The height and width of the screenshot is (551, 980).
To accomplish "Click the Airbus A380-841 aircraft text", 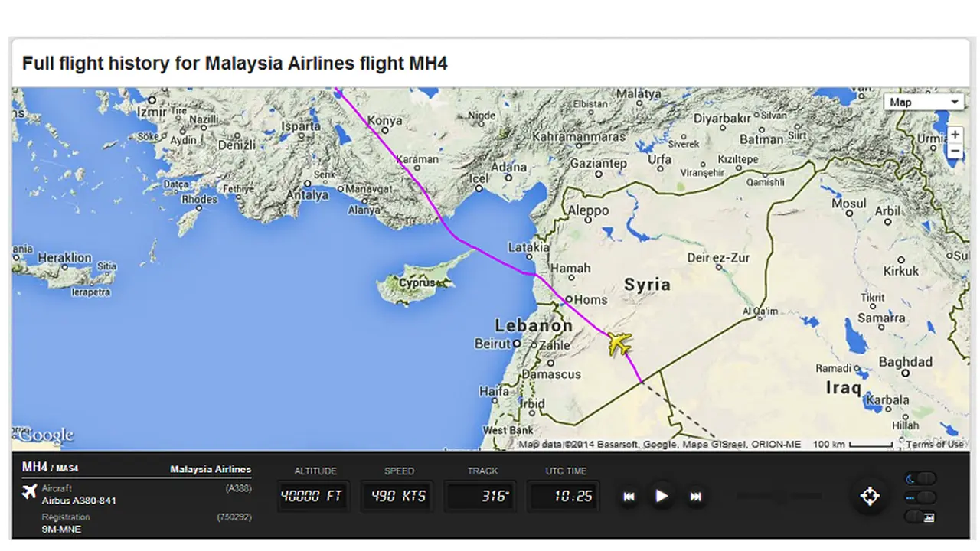I will click(x=79, y=500).
